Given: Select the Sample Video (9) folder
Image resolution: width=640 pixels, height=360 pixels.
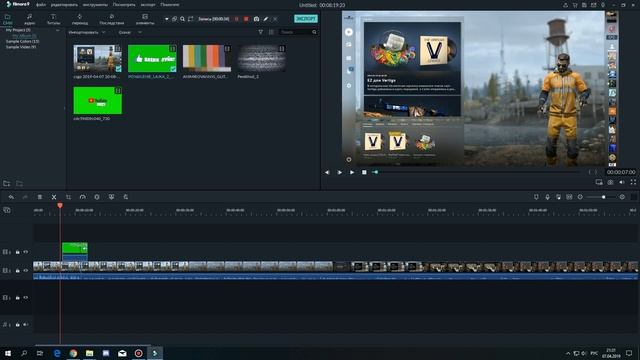Looking at the screenshot, I should pyautogui.click(x=21, y=47).
